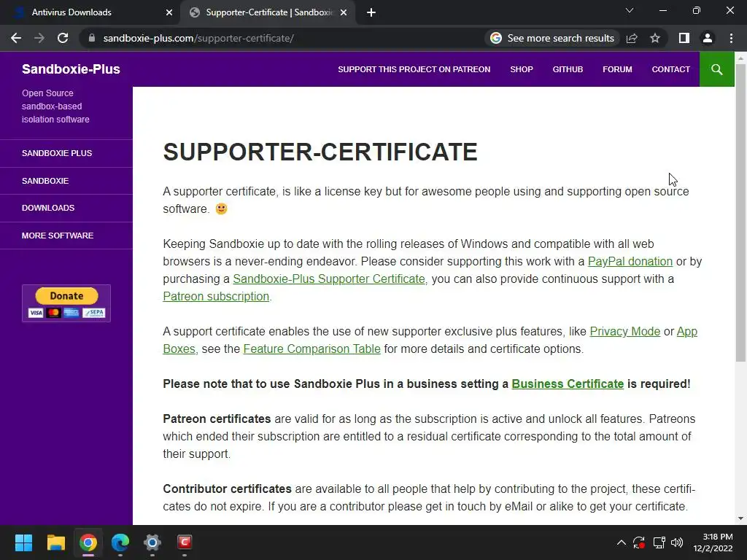Close the Supporter-Certificate tab

[344, 12]
